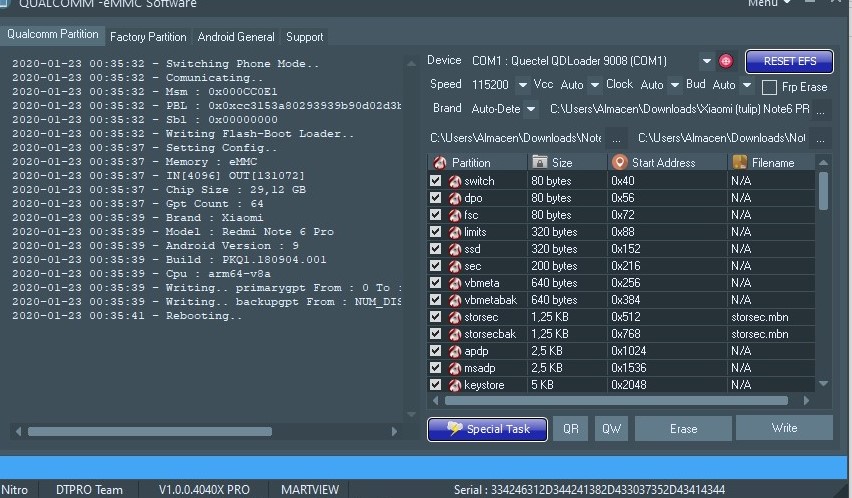
Task: Click the RESET EFS button
Action: tap(790, 61)
